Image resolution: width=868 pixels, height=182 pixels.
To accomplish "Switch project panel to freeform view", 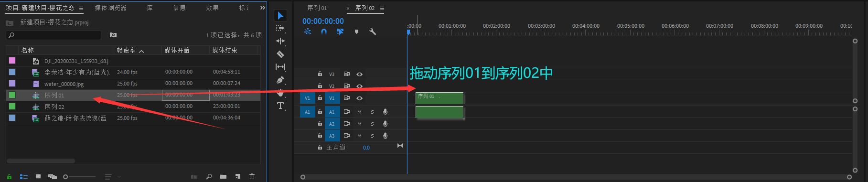I will (53, 177).
